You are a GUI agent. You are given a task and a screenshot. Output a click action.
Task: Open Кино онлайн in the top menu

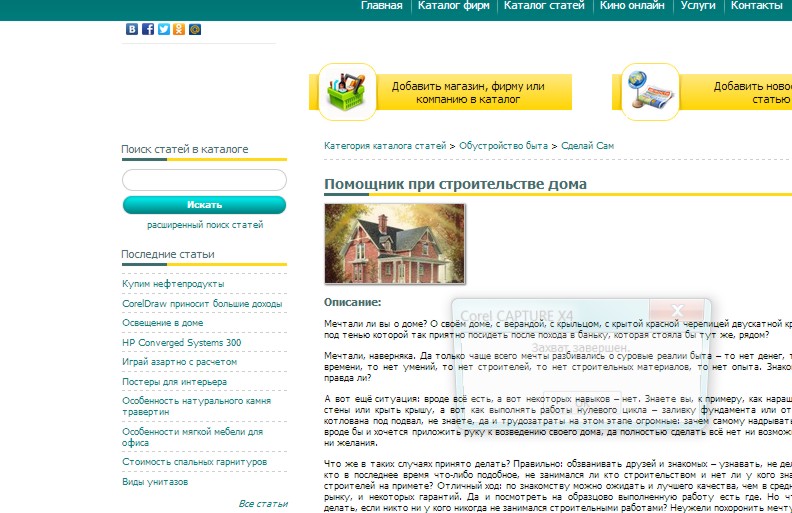tap(632, 6)
